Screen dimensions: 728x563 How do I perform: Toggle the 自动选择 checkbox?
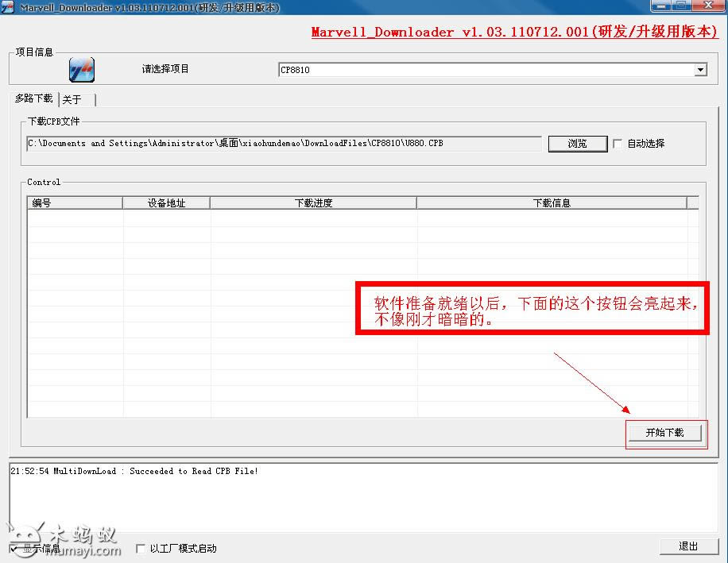coord(617,144)
